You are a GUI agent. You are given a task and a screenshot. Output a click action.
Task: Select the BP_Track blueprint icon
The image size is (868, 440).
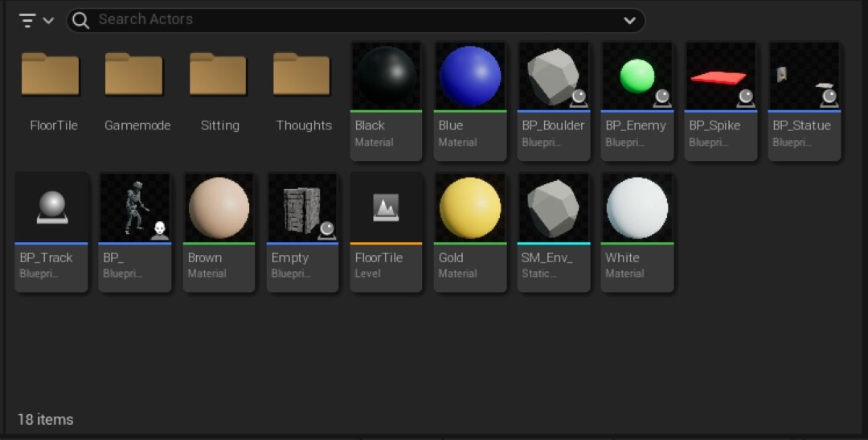pyautogui.click(x=51, y=208)
